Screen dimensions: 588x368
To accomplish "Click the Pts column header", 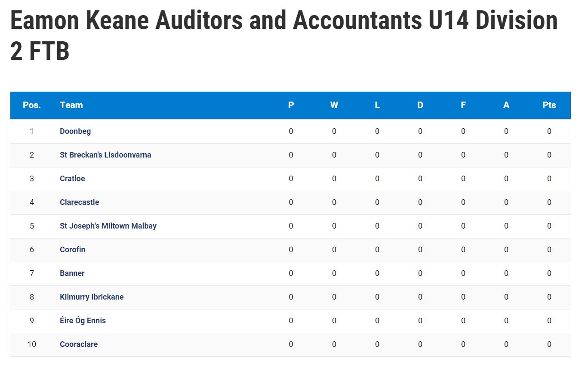I will pos(549,105).
